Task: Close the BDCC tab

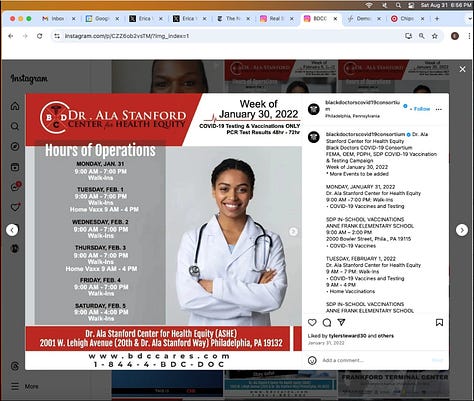Action: click(x=335, y=19)
